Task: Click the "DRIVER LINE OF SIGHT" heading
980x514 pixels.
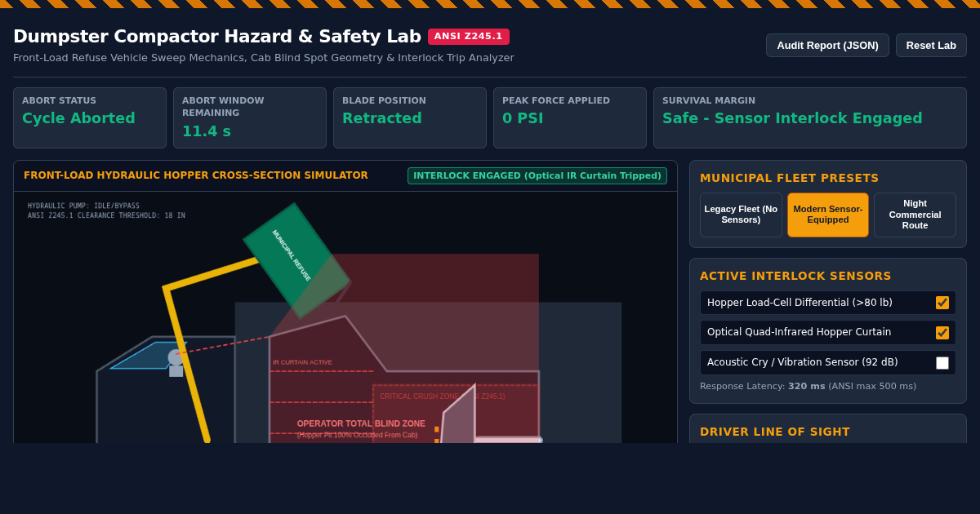Action: pyautogui.click(x=775, y=432)
